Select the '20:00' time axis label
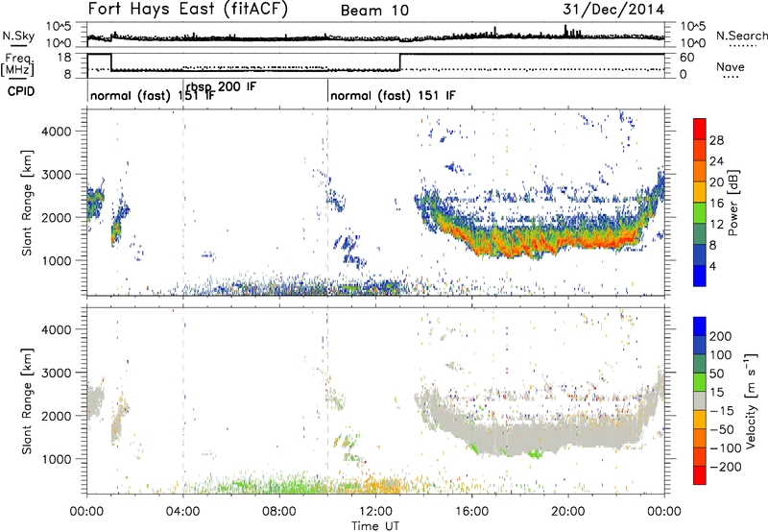The image size is (768, 532). 568,512
